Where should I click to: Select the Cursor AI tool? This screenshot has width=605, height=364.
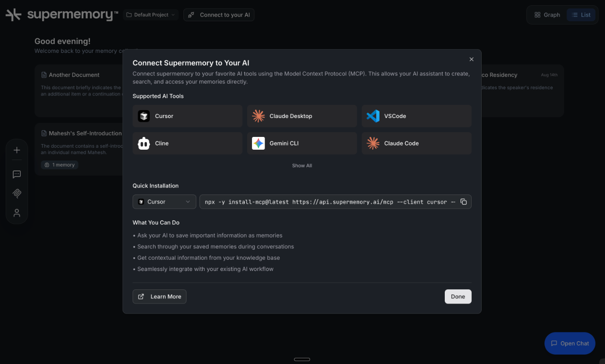(x=187, y=116)
